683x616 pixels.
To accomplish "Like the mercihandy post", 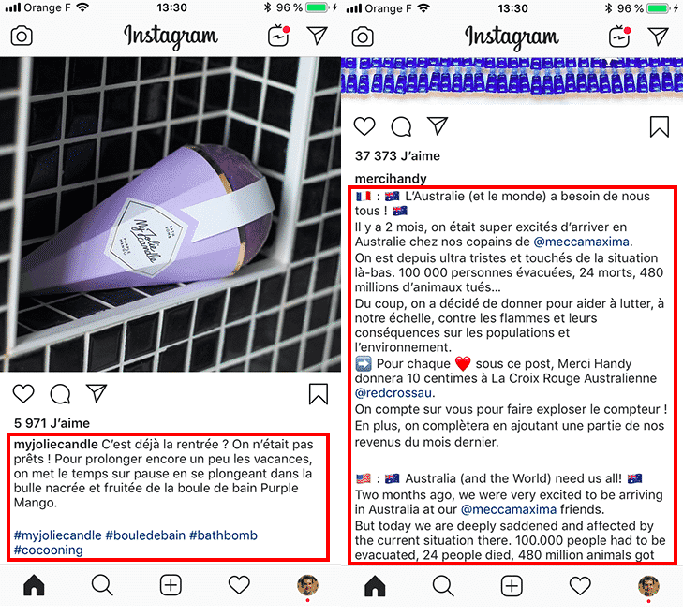I will (364, 126).
